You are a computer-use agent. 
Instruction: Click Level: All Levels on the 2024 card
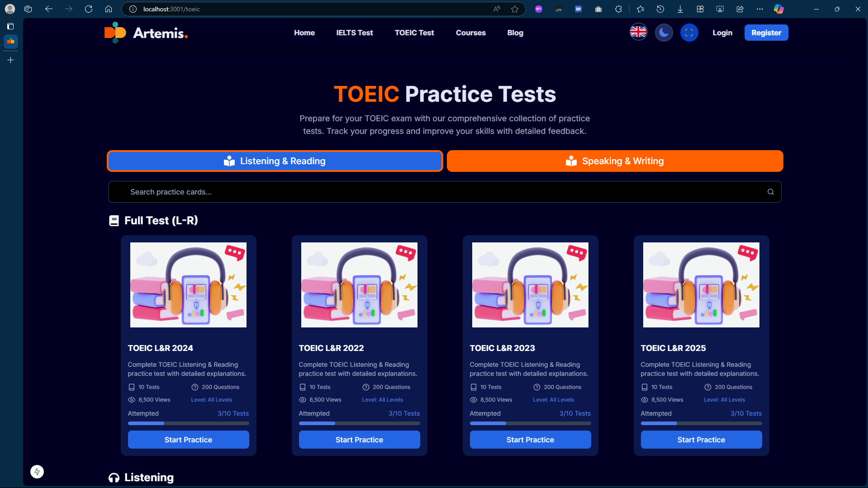coord(211,400)
